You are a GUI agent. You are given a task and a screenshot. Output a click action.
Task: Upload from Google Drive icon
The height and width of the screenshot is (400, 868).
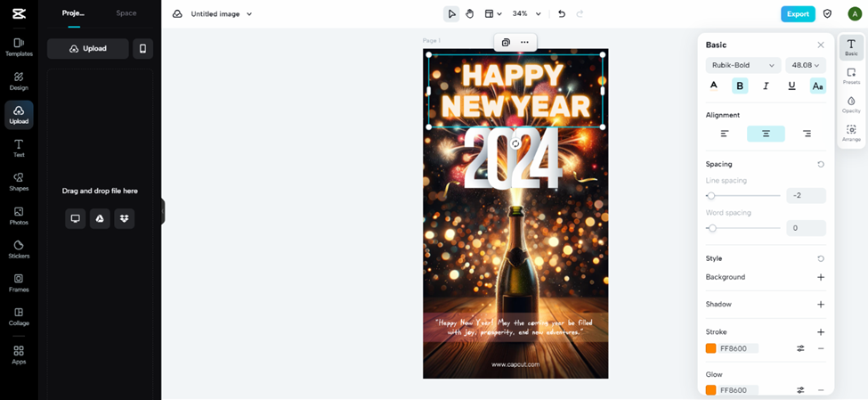100,219
